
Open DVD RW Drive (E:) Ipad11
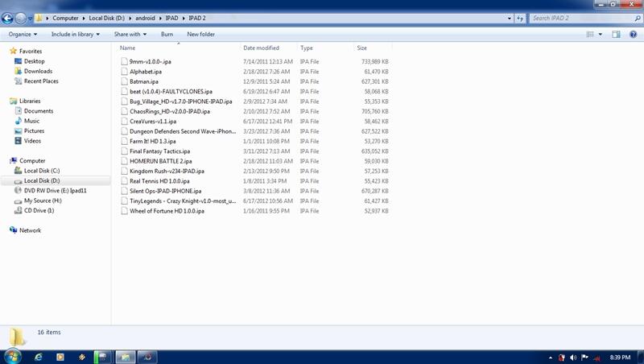[55, 190]
